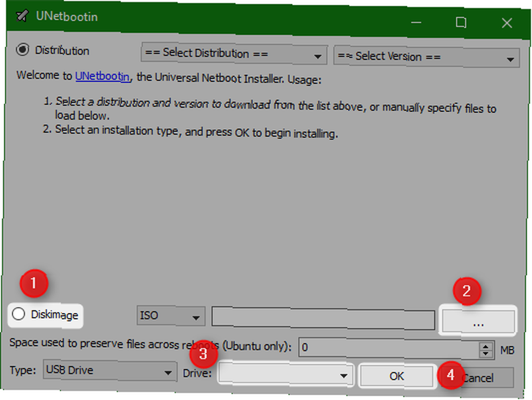This screenshot has height=400, width=532.
Task: Click the UNetbootin app icon in title bar
Action: pos(22,15)
